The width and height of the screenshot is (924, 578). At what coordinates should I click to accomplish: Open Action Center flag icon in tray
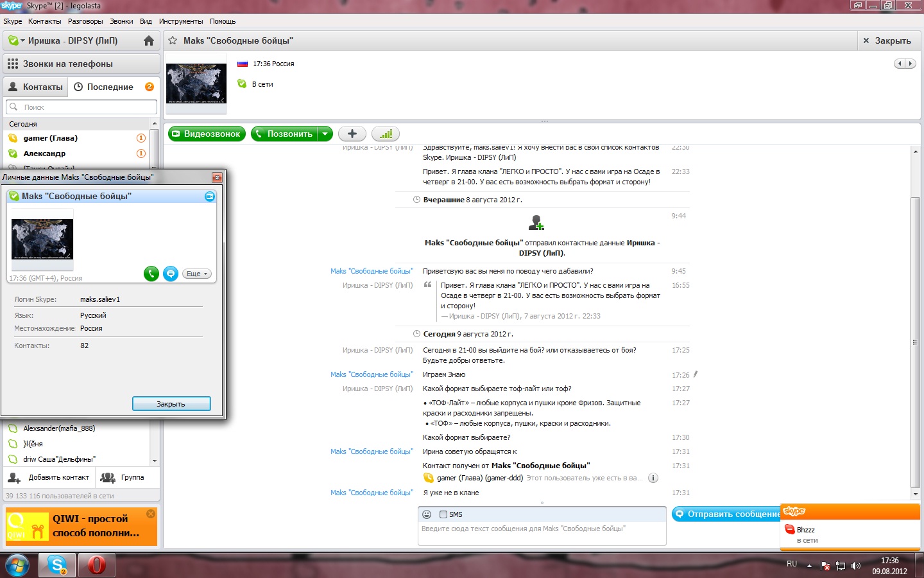pyautogui.click(x=825, y=566)
